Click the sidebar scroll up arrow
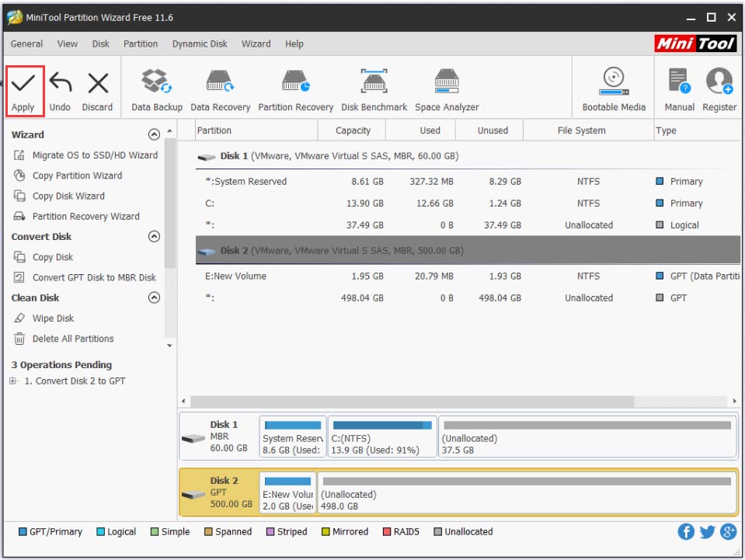 [x=169, y=131]
